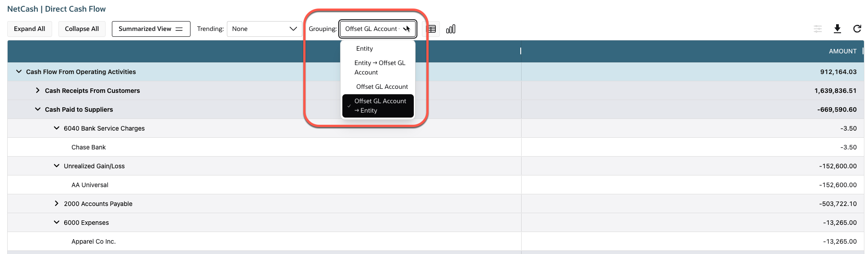Select the Offset GL Account option
868x254 pixels.
tap(382, 87)
